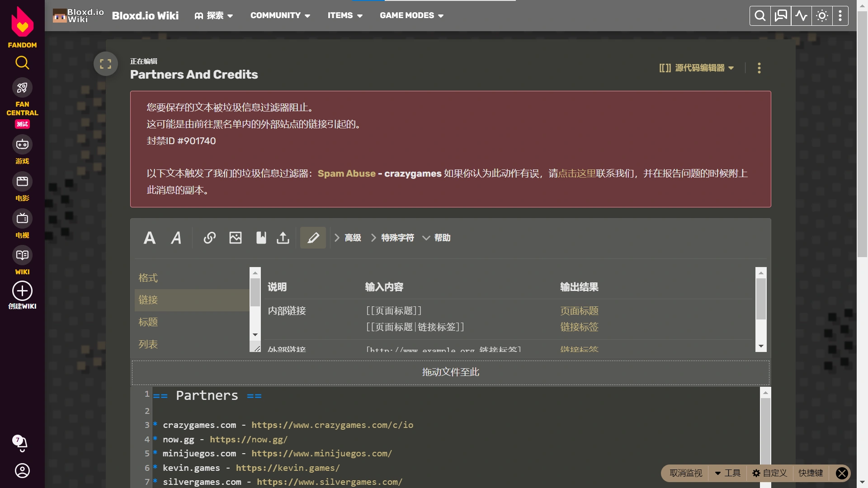
Task: Open the COMMUNITY navigation menu
Action: (x=280, y=15)
